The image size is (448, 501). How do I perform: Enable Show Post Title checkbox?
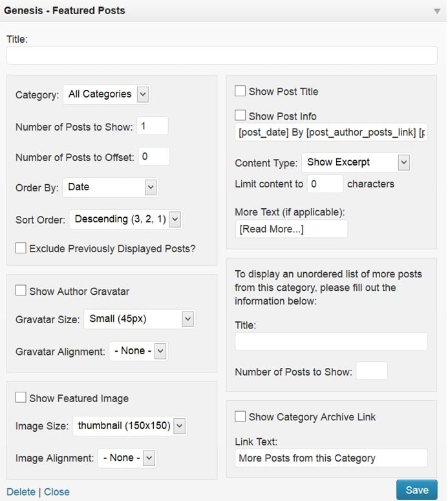coord(240,91)
